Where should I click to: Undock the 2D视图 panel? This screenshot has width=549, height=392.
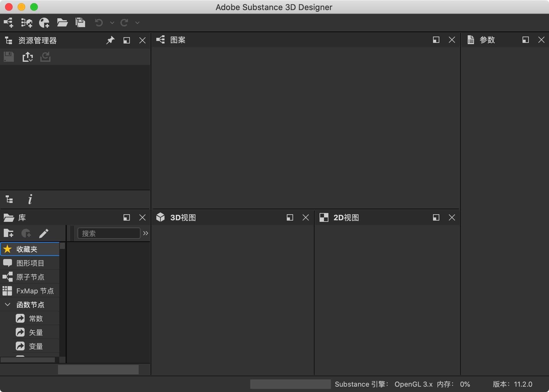tap(436, 217)
